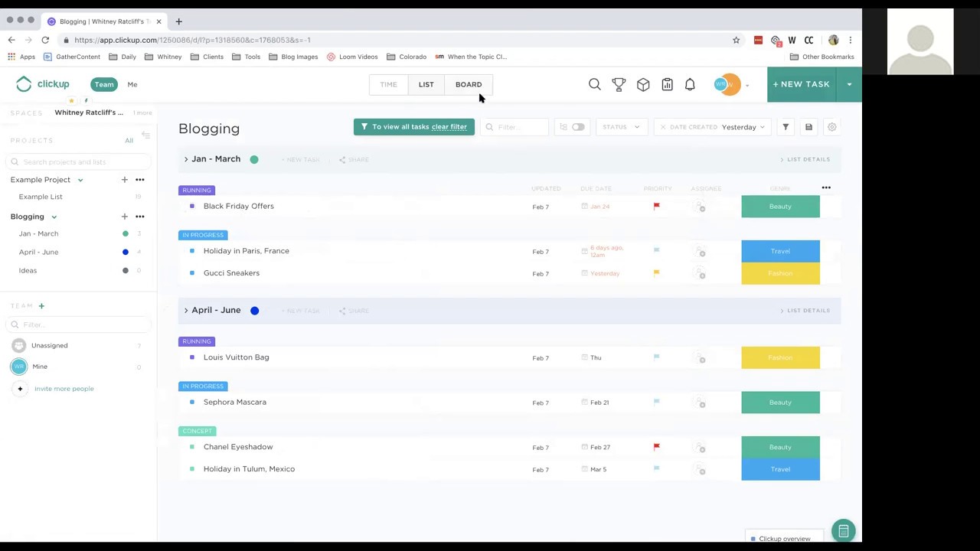Image resolution: width=980 pixels, height=551 pixels.
Task: Add a list to Blogging project
Action: pos(124,217)
